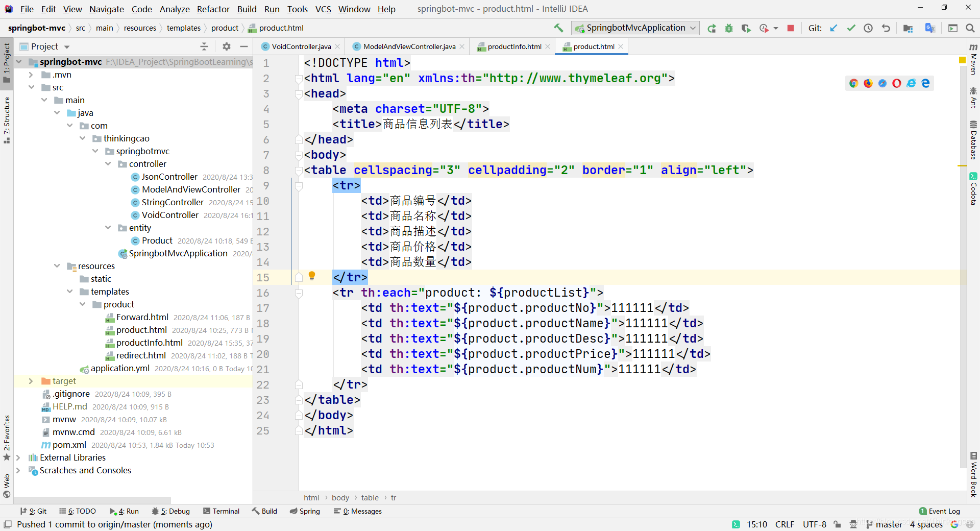980x531 pixels.
Task: Select JsonController class in tree
Action: tap(169, 177)
